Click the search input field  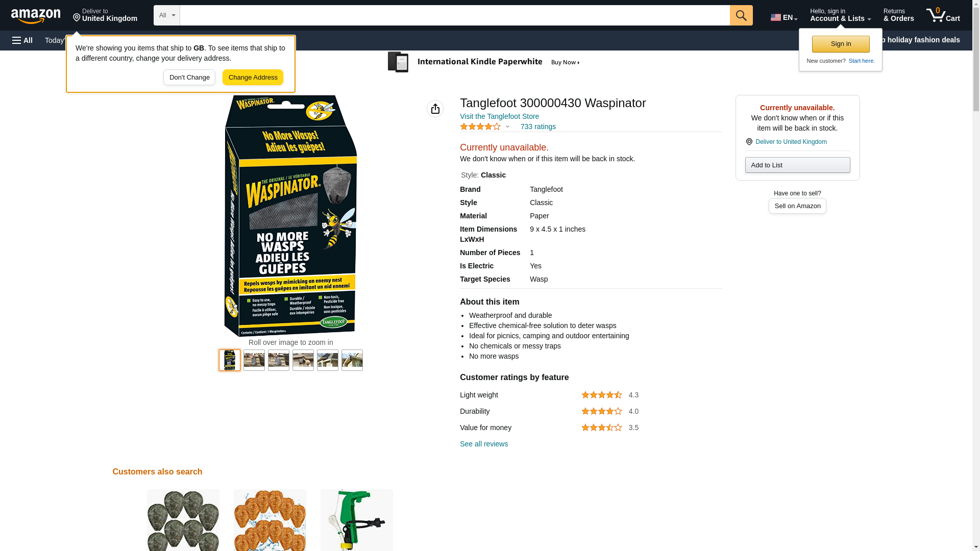coord(455,15)
